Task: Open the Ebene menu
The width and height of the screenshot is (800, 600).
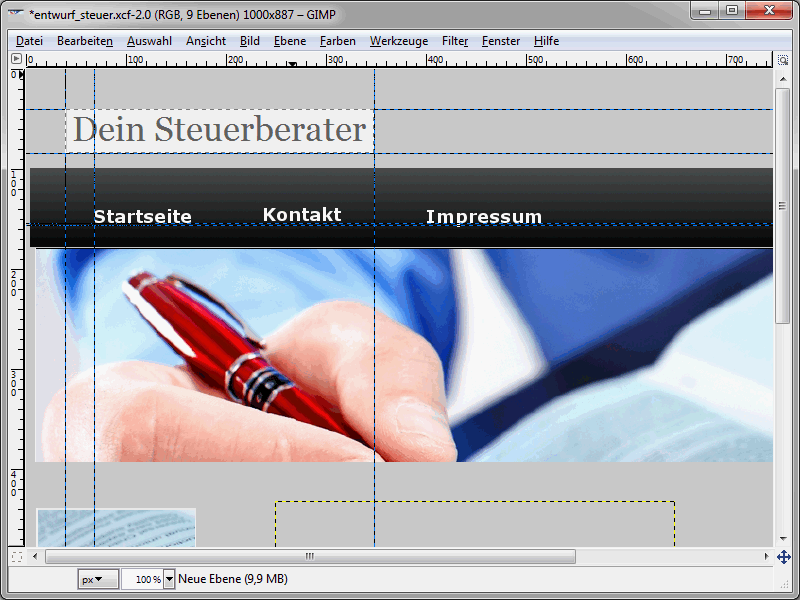Action: click(289, 41)
